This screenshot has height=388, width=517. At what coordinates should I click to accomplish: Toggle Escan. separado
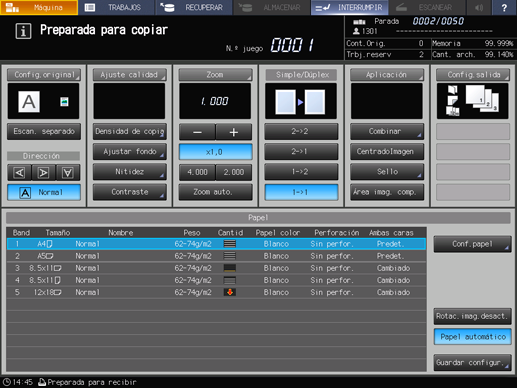click(x=44, y=131)
